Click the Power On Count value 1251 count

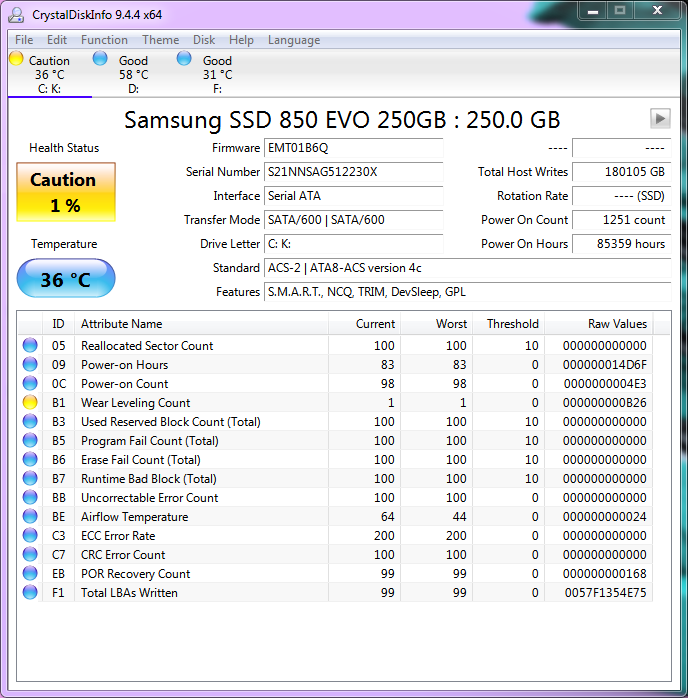click(x=621, y=220)
